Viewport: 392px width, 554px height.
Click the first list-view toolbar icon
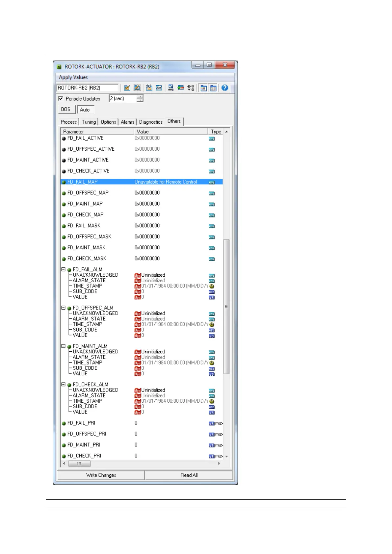point(204,88)
